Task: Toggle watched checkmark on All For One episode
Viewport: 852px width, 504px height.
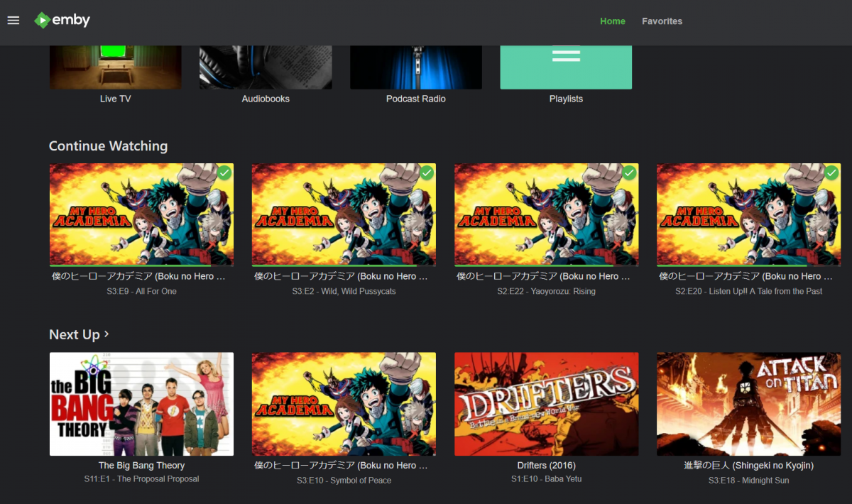Action: coord(224,172)
